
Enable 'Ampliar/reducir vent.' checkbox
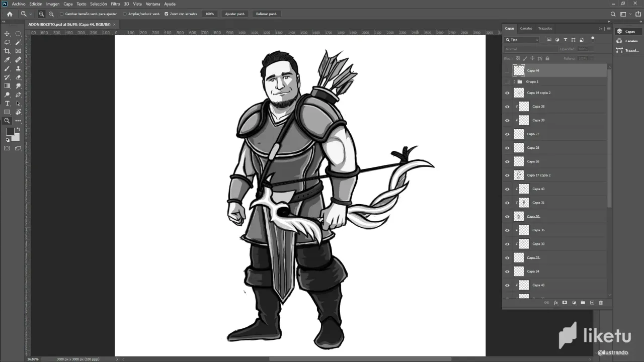pos(125,14)
